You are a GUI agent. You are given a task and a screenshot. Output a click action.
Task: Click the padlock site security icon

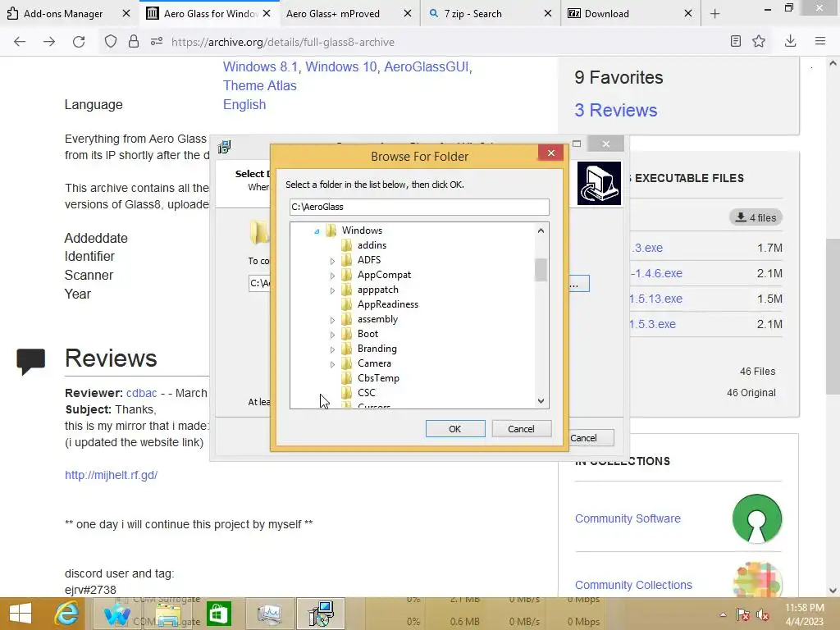[x=134, y=42]
